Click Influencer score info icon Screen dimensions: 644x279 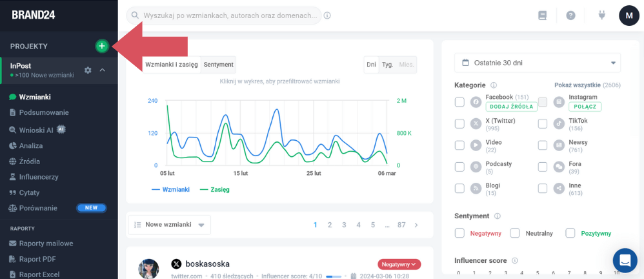(x=515, y=260)
